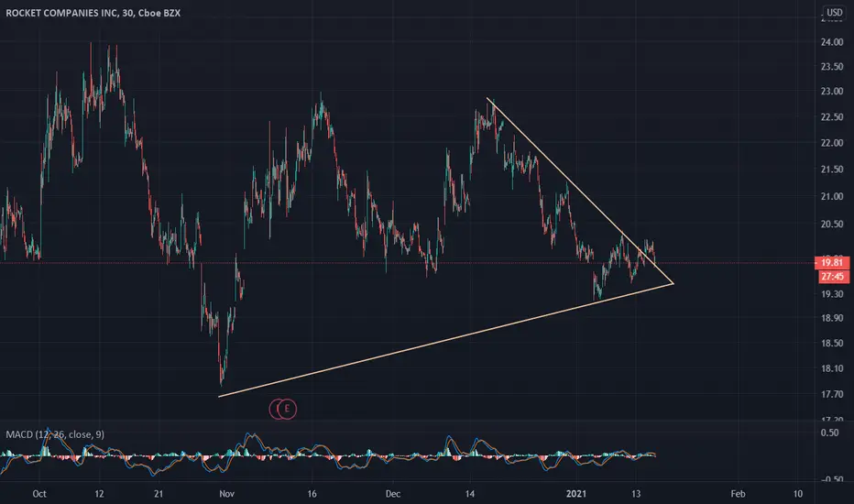Image resolution: width=854 pixels, height=504 pixels.
Task: Click the Rocket Companies Inc chart title
Action: click(93, 13)
